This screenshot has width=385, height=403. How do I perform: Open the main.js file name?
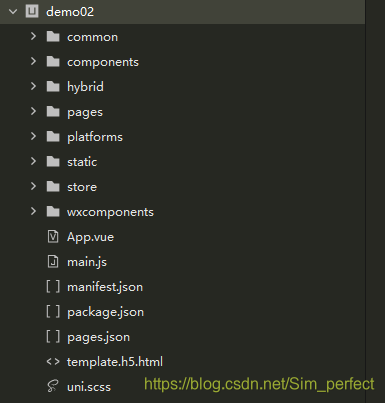[x=87, y=262]
